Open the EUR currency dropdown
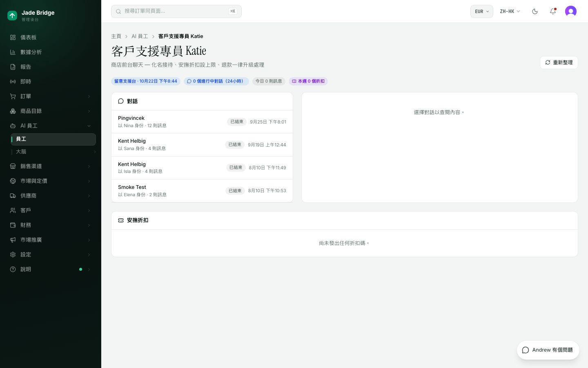This screenshot has height=368, width=588. 482,11
